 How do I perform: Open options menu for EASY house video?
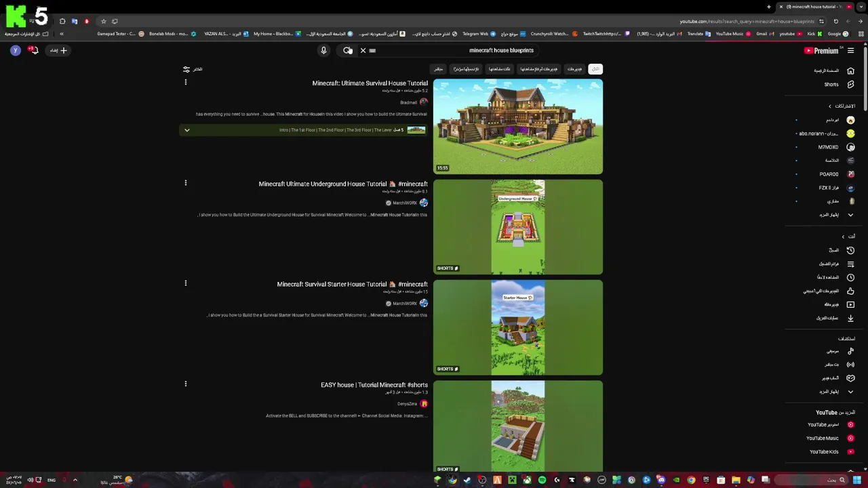(x=185, y=384)
